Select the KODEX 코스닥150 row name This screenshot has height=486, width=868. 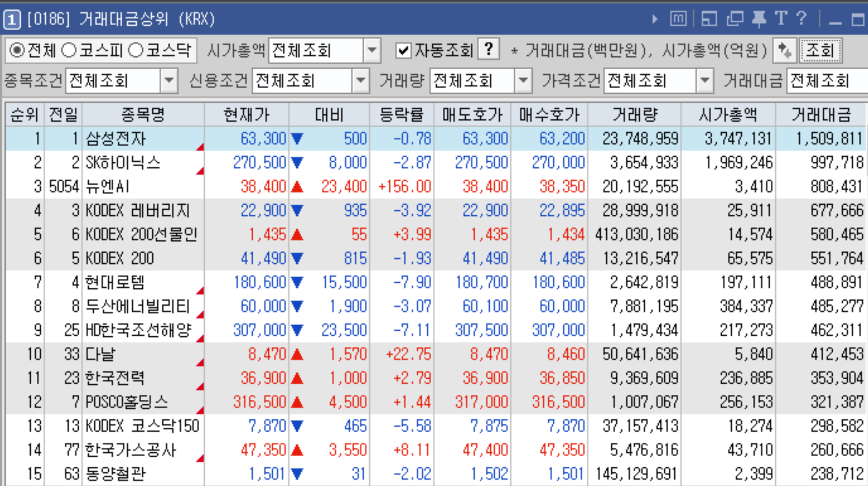142,426
